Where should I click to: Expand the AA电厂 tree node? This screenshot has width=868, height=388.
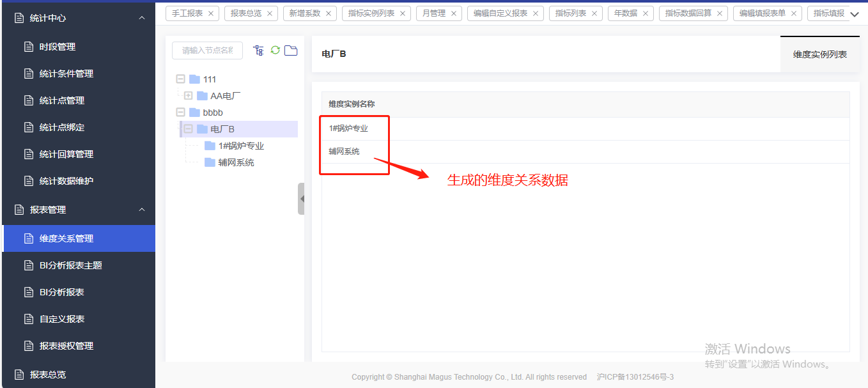pyautogui.click(x=188, y=96)
